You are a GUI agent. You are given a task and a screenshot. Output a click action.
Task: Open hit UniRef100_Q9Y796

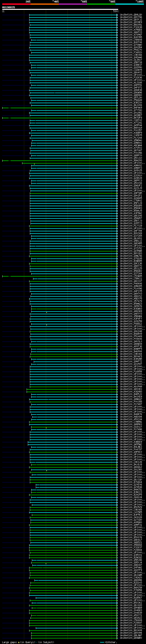coord(131,17)
